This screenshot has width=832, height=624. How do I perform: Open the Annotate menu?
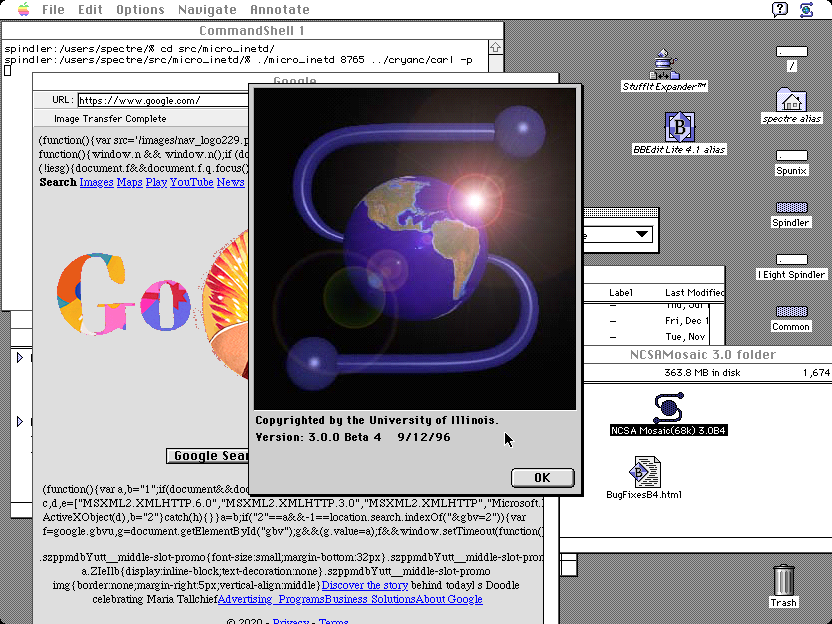(280, 10)
